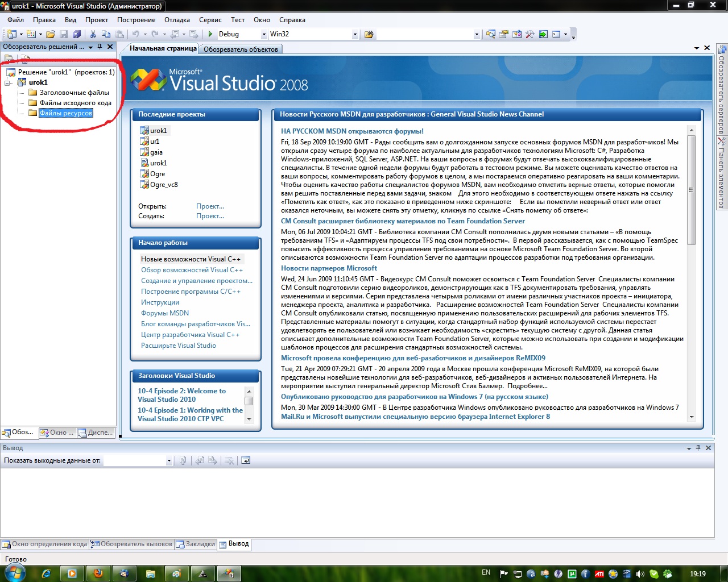728x582 pixels.
Task: Click the green Start Debugging arrow
Action: pos(210,34)
